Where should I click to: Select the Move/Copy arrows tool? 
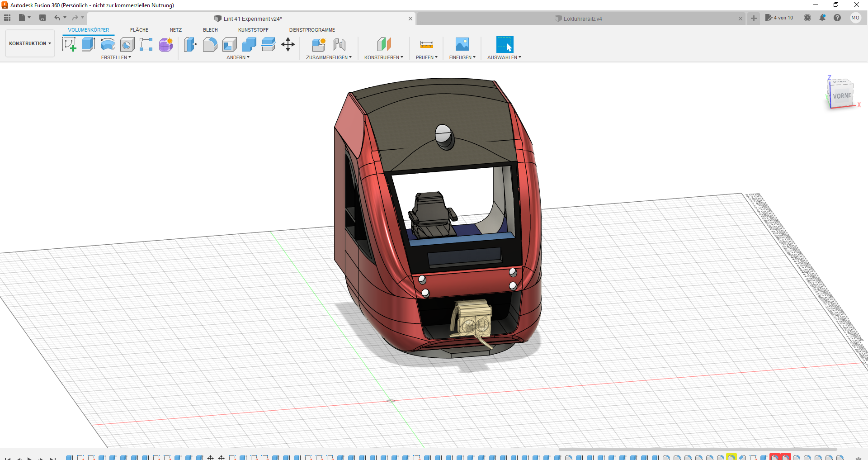(x=288, y=44)
